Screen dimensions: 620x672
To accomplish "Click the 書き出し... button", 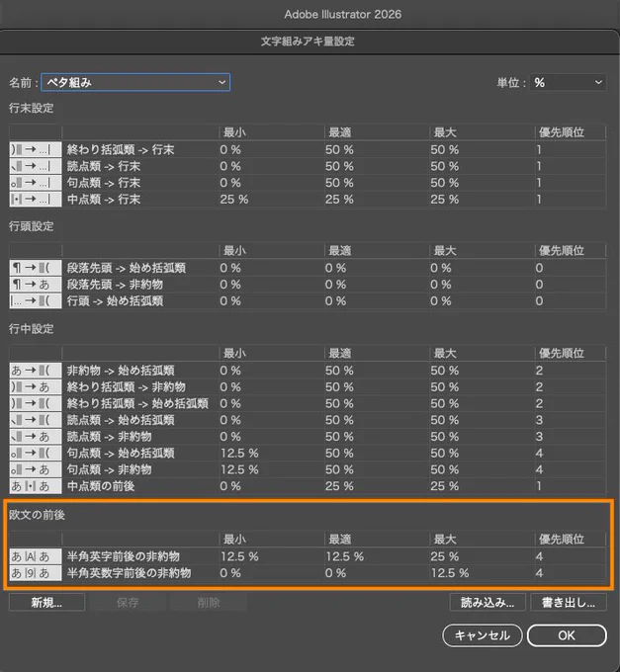I will (569, 603).
